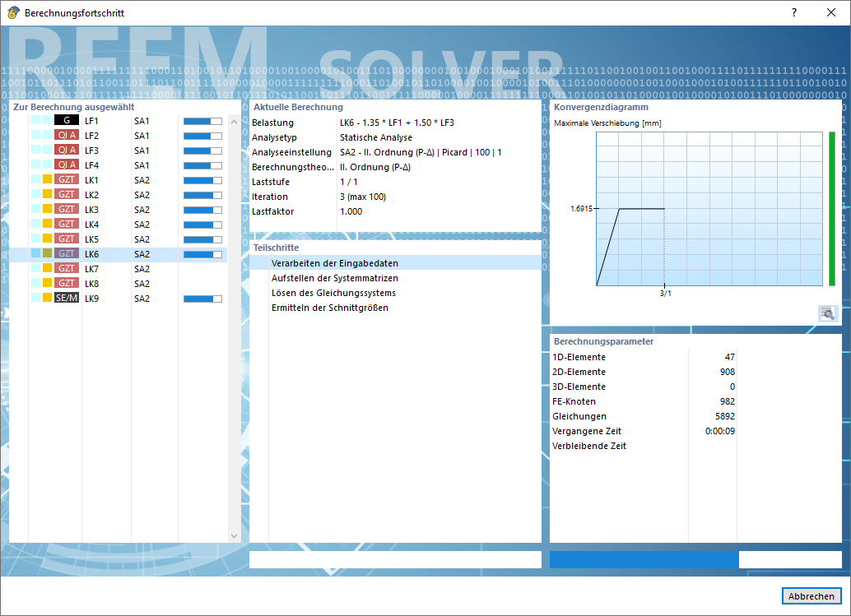Screen dimensions: 851x616
Task: Click the green convergence indicator bar
Action: (832, 208)
